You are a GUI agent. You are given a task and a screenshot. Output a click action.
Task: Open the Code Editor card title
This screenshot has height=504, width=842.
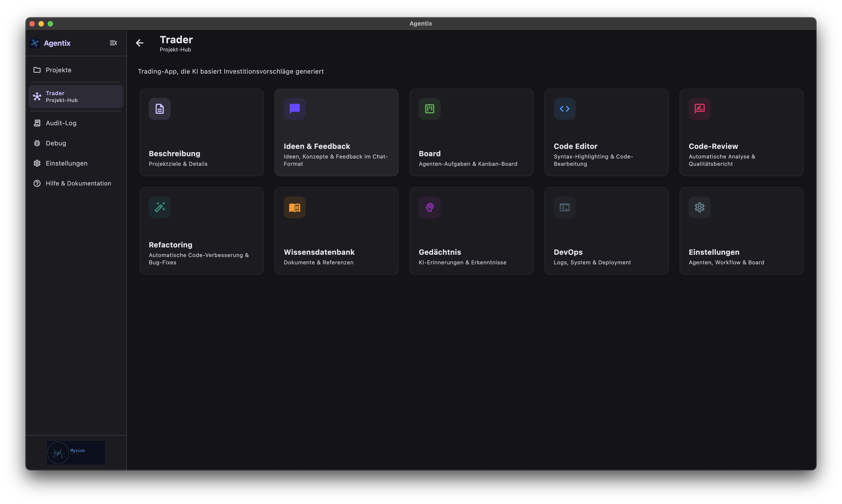[x=575, y=146]
